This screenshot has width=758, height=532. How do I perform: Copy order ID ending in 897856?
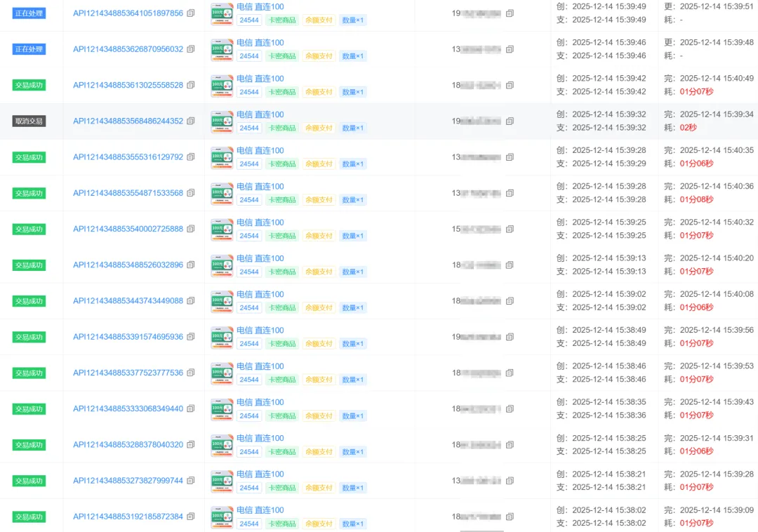pos(191,13)
